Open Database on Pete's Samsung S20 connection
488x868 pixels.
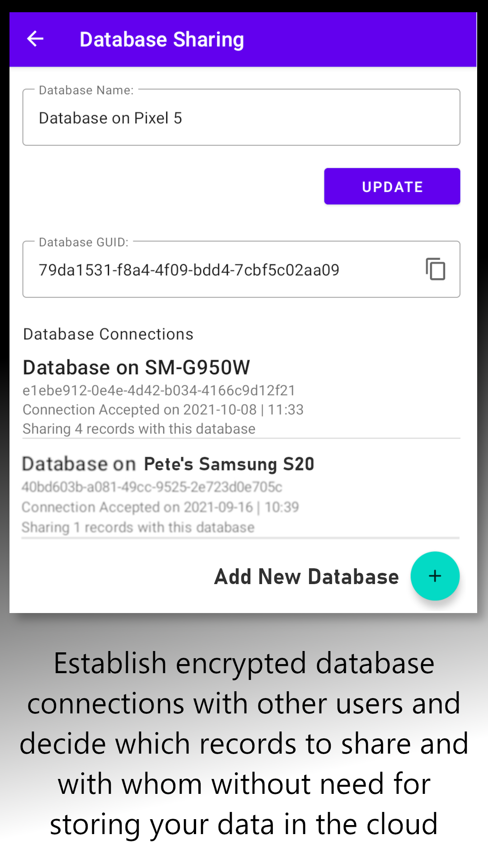coord(168,464)
